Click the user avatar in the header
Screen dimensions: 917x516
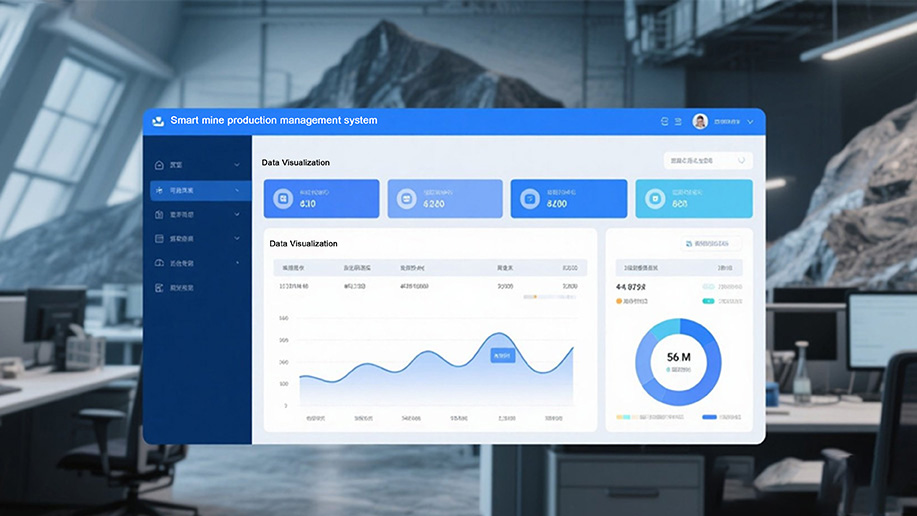(x=700, y=121)
